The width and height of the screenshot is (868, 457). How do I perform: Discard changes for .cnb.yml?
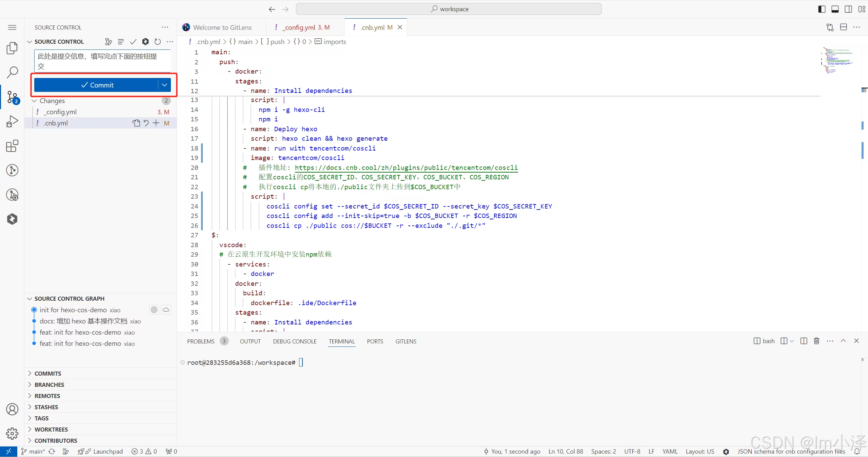click(x=146, y=123)
